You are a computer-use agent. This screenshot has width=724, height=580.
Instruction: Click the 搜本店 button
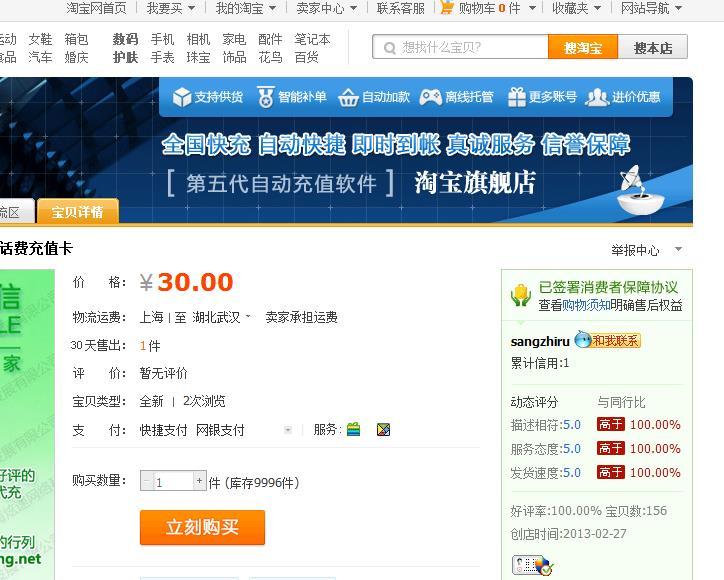click(653, 47)
